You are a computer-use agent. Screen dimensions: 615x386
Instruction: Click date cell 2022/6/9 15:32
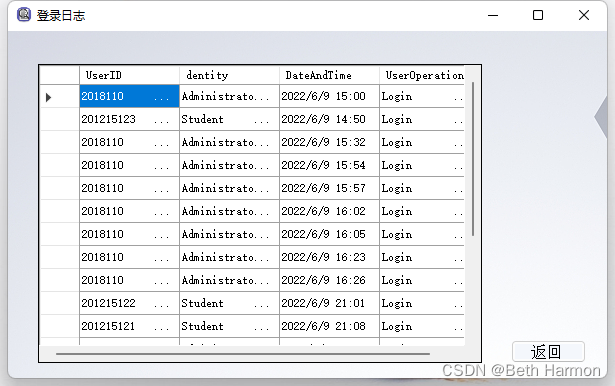pyautogui.click(x=329, y=142)
